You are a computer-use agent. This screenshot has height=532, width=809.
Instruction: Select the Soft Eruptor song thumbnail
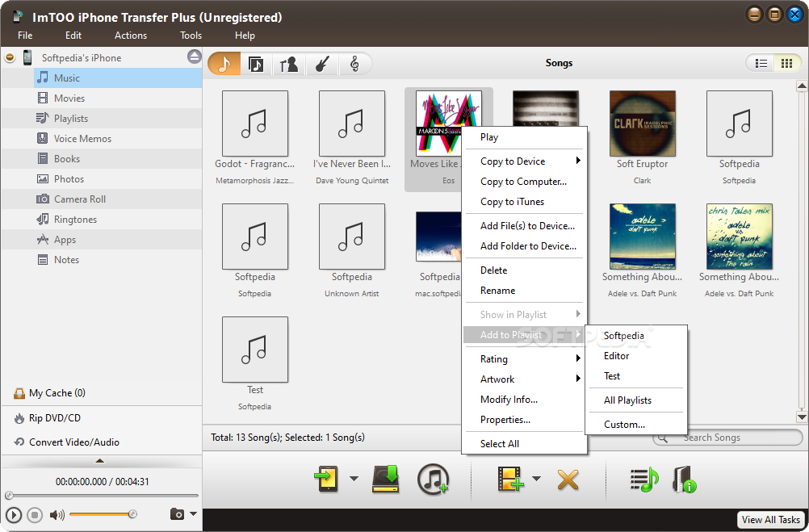coord(643,124)
